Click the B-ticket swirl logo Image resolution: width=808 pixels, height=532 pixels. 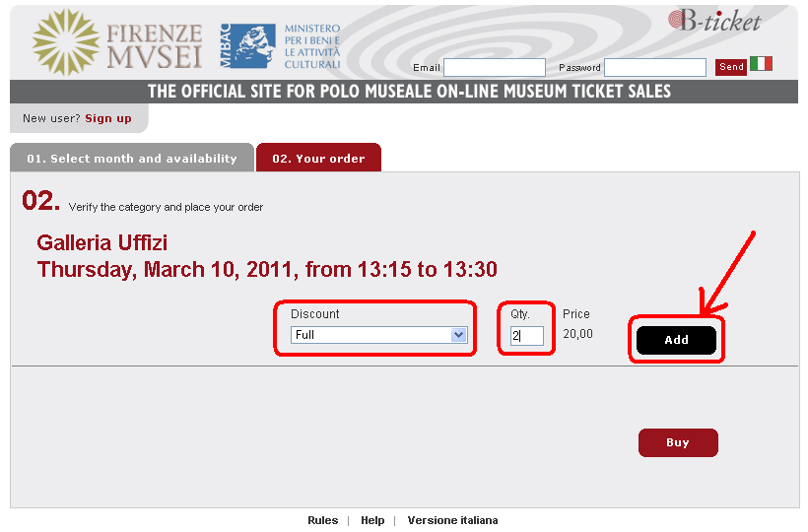click(x=714, y=21)
